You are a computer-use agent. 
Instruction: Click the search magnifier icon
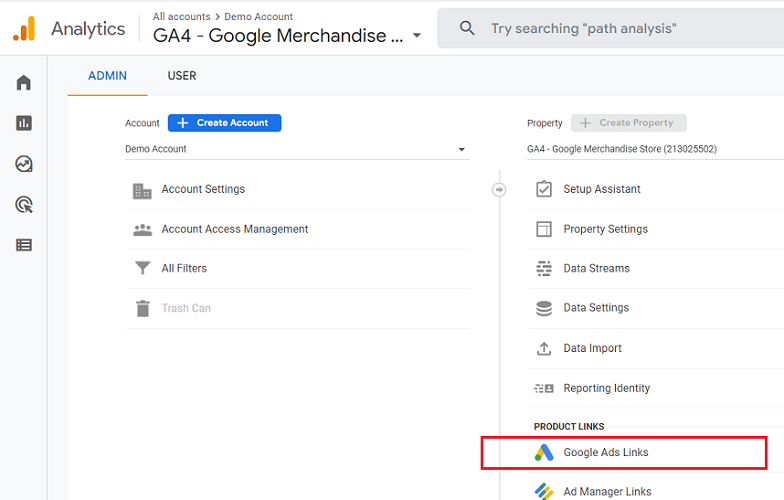click(467, 29)
